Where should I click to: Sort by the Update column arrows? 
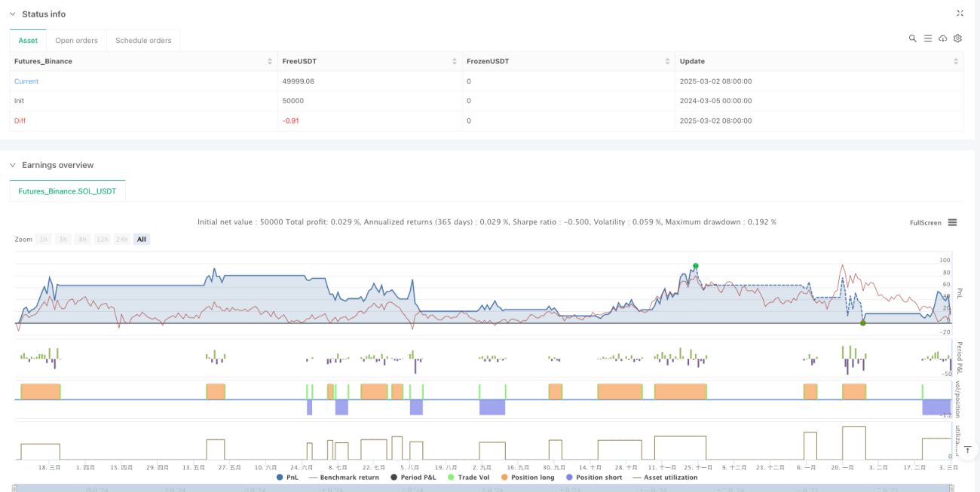956,61
